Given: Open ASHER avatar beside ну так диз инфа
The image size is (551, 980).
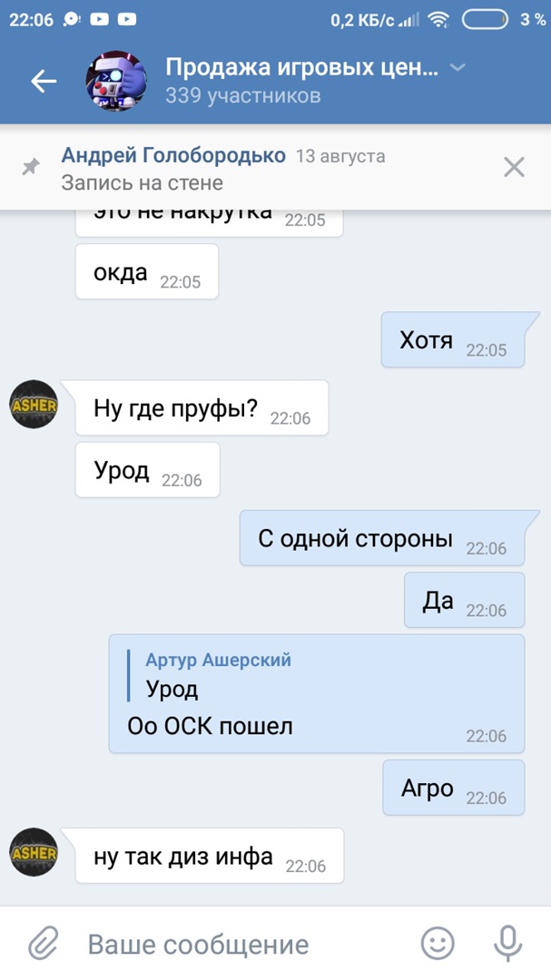Looking at the screenshot, I should [x=34, y=852].
